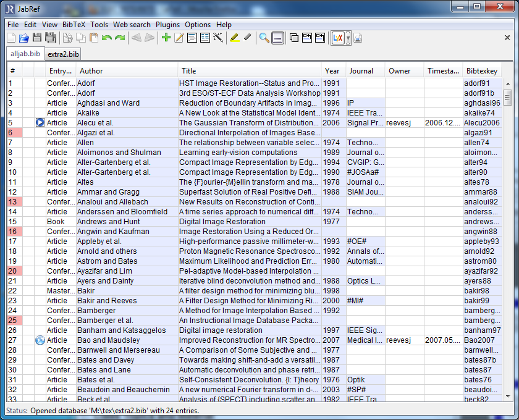Open the Web search menu

132,25
